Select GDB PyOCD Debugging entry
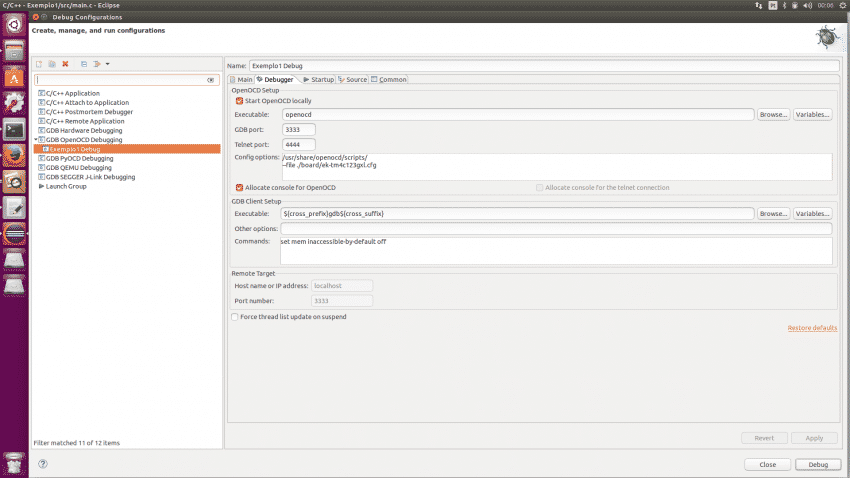Image resolution: width=850 pixels, height=478 pixels. pos(79,158)
